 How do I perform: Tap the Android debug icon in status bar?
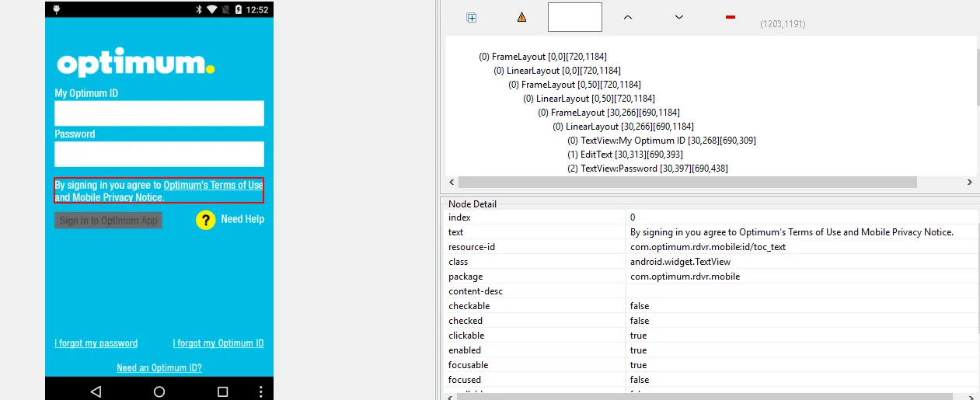(x=57, y=9)
